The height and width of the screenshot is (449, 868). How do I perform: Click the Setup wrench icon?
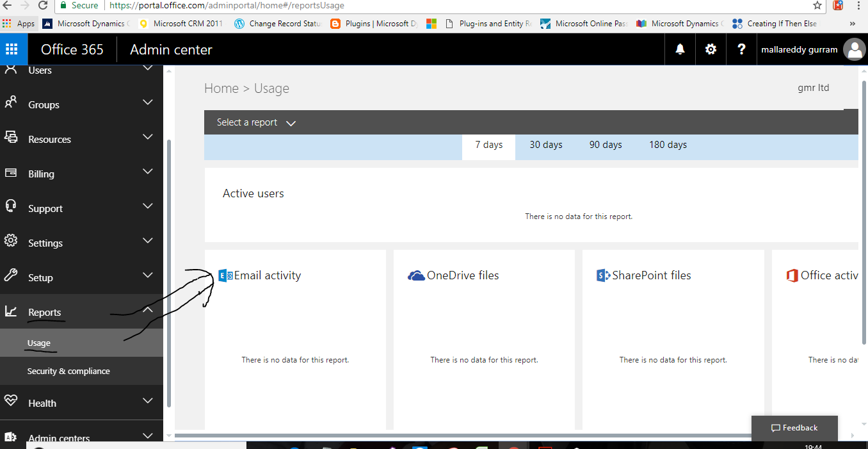pos(11,275)
